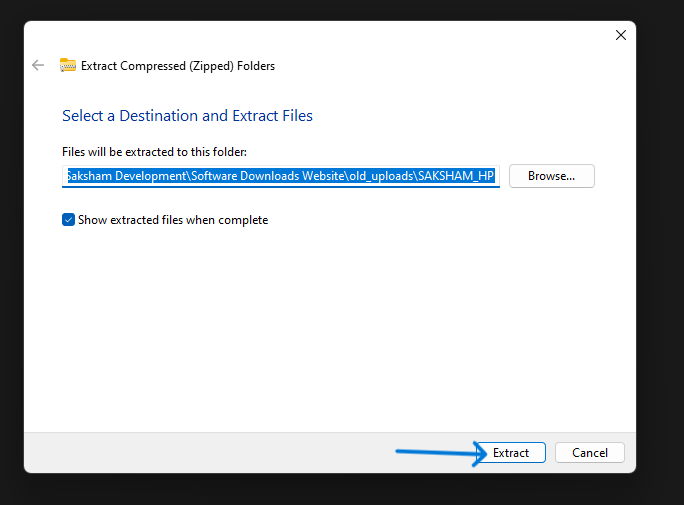The height and width of the screenshot is (505, 684).
Task: Click the Select a Destination heading
Action: 187,116
